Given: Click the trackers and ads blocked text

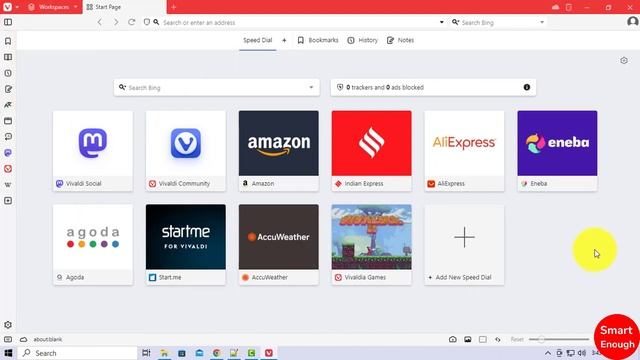Looking at the screenshot, I should pos(385,87).
